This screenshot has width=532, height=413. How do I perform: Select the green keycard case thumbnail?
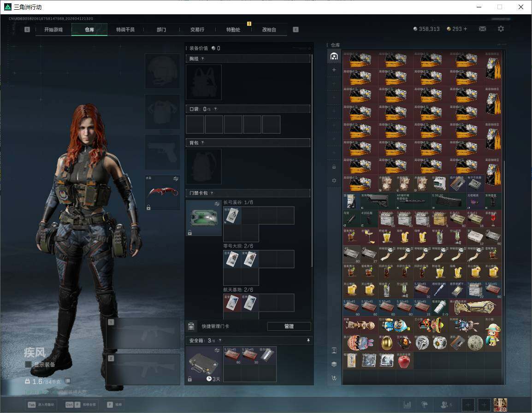pyautogui.click(x=204, y=218)
